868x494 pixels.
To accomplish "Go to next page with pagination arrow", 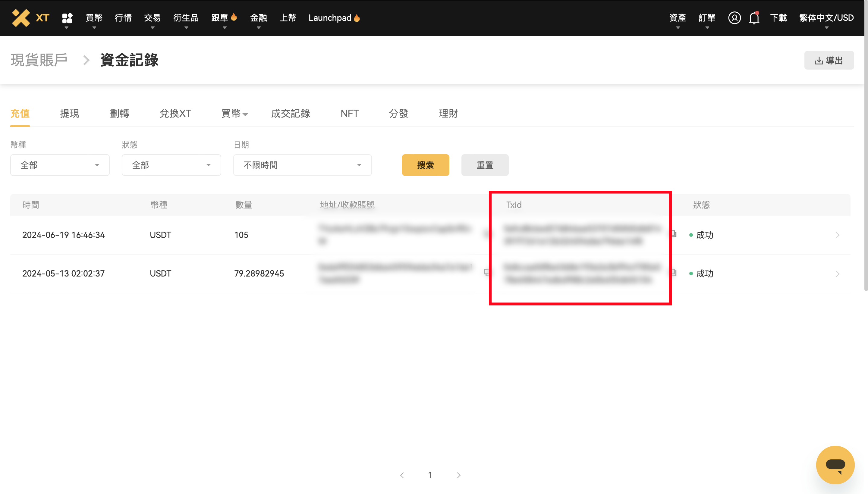I will point(458,475).
